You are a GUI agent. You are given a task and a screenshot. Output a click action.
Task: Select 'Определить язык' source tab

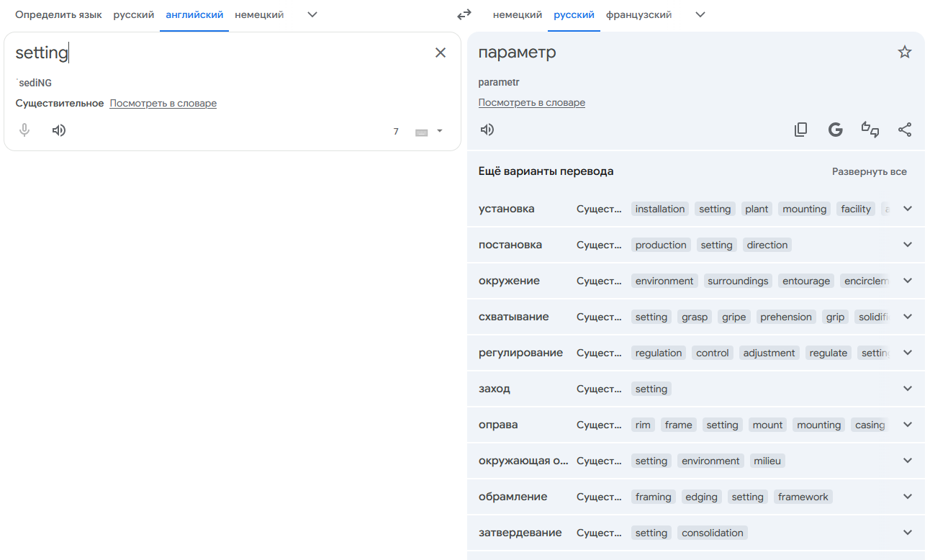(x=58, y=14)
